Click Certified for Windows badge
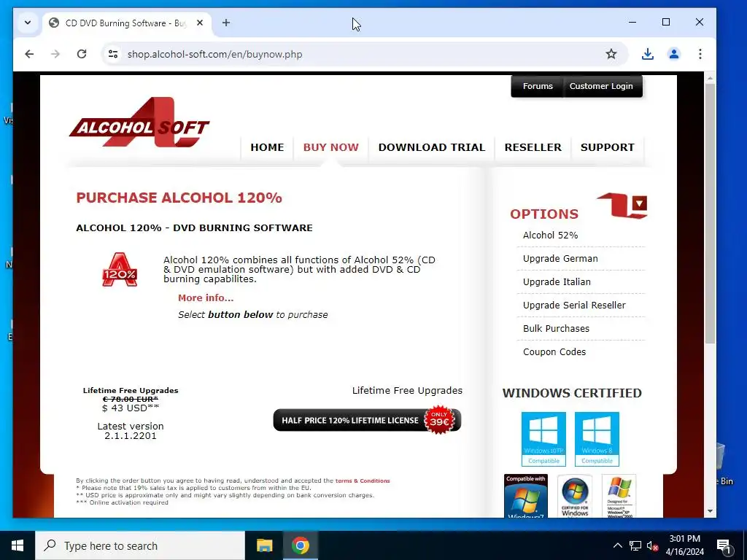This screenshot has height=560, width=747. 575,496
